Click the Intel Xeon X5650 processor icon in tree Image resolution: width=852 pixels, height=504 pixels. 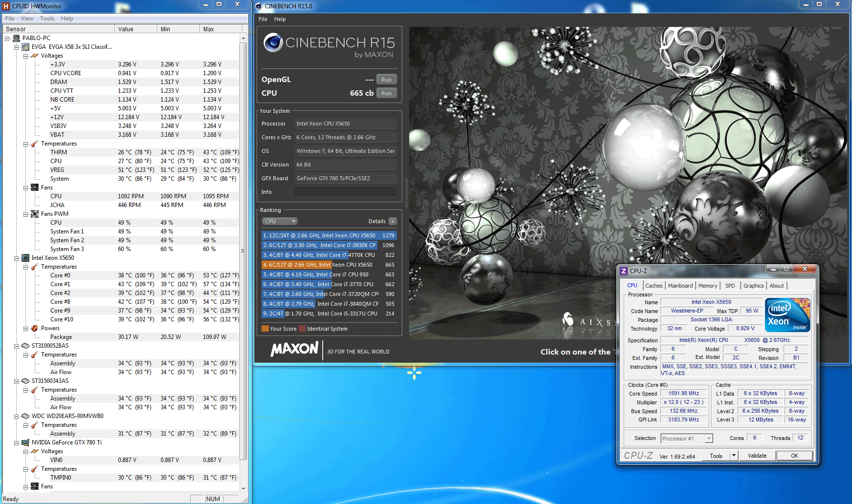coord(25,258)
